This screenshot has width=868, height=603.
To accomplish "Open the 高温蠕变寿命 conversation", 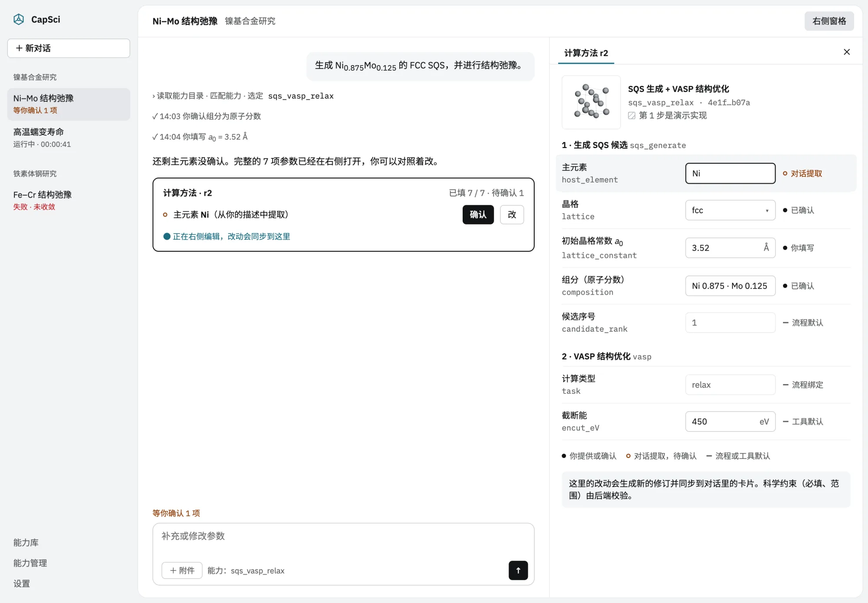I will 69,138.
